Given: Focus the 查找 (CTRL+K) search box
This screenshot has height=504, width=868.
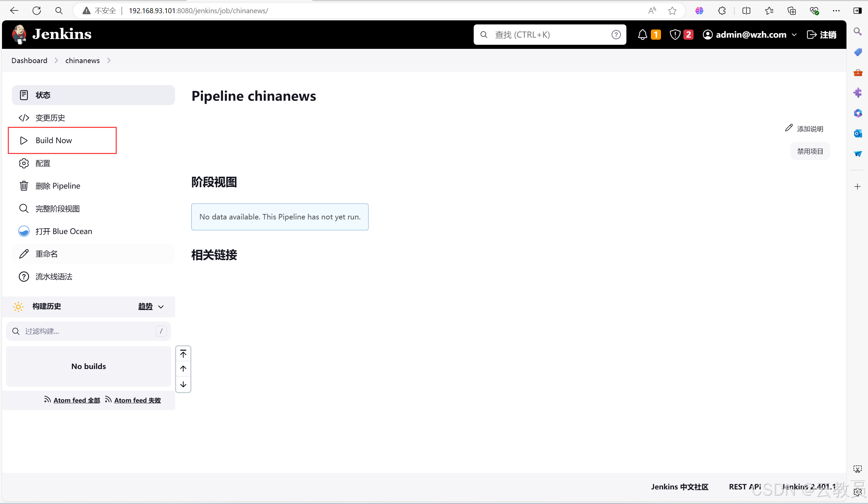Looking at the screenshot, I should pyautogui.click(x=550, y=35).
